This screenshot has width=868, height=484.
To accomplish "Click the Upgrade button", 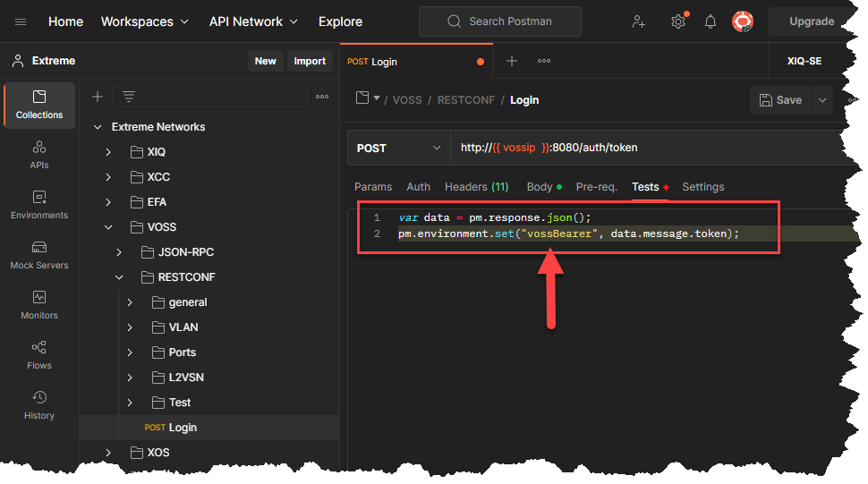I will [811, 21].
